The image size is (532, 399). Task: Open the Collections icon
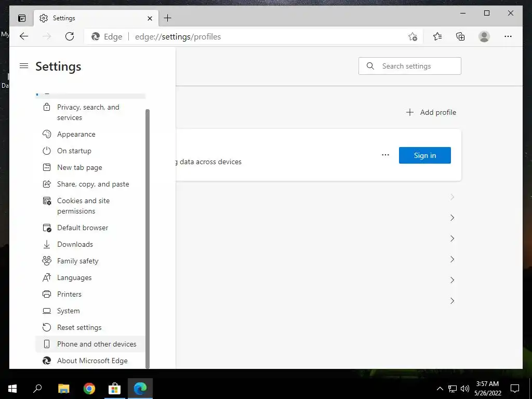(460, 37)
